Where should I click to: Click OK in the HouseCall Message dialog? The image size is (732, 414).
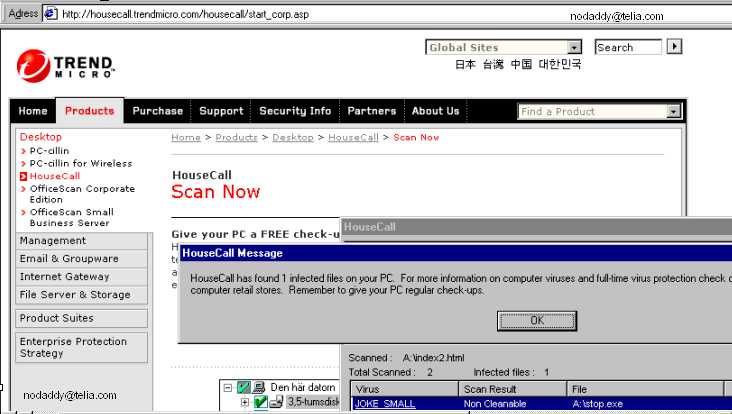coord(537,321)
